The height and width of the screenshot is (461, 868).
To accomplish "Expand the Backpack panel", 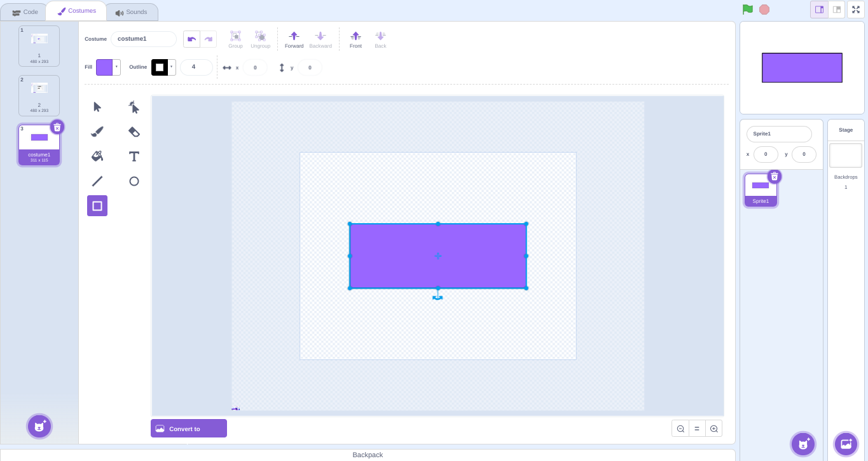I will (368, 455).
